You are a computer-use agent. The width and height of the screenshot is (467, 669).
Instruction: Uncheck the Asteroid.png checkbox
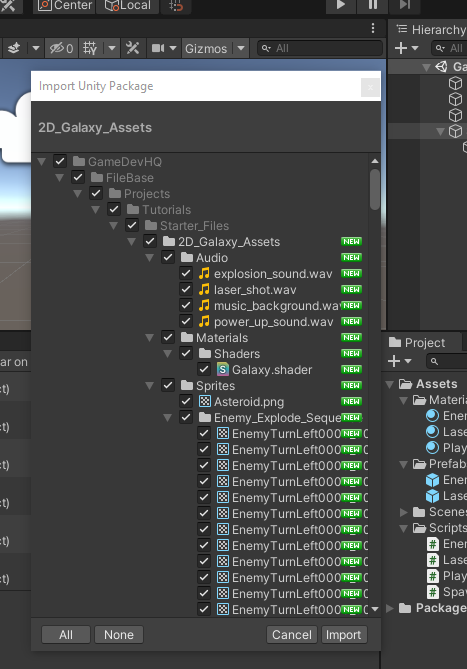click(186, 401)
